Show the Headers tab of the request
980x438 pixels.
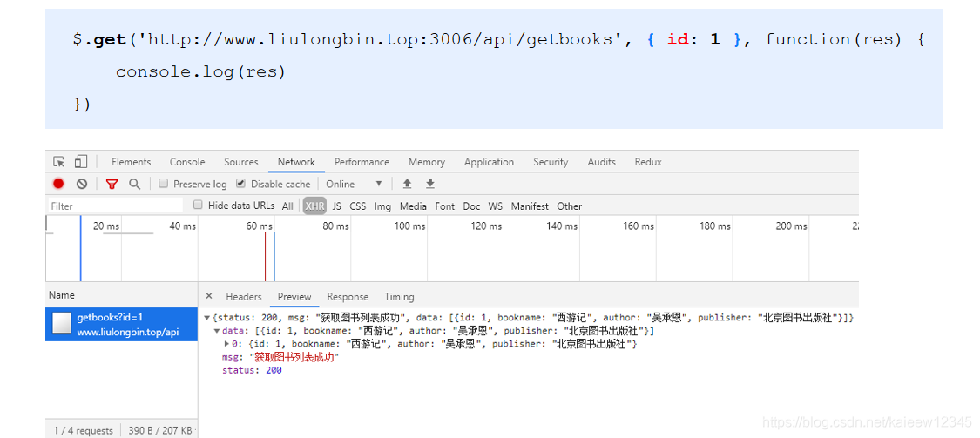[x=244, y=297]
